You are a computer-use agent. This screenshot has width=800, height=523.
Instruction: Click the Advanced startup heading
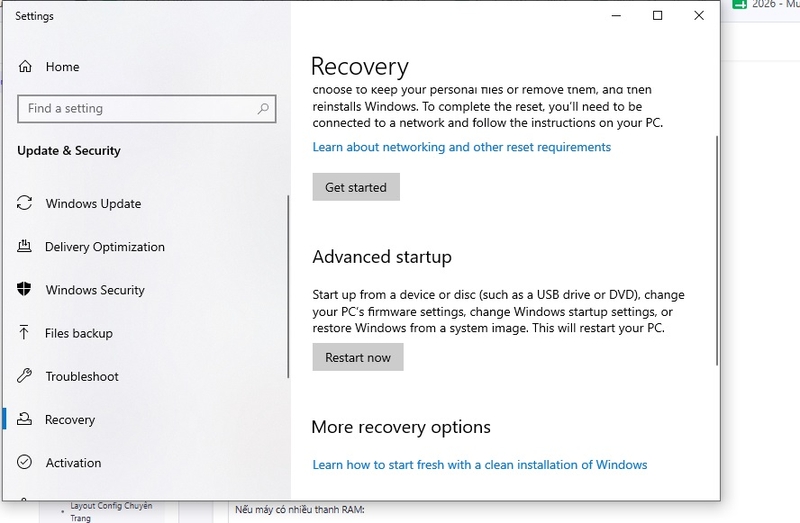pyautogui.click(x=382, y=257)
